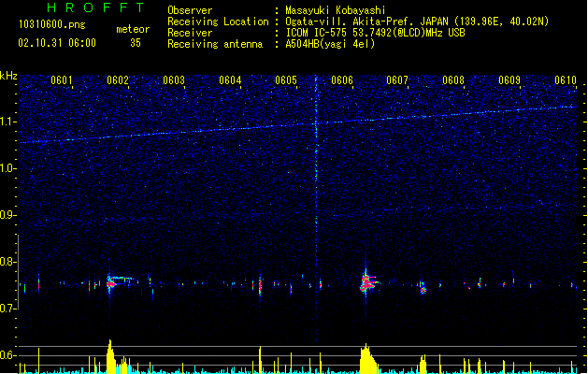Click the 0.7 frequency axis label
Viewport: 588px width, 374px height.
8,309
